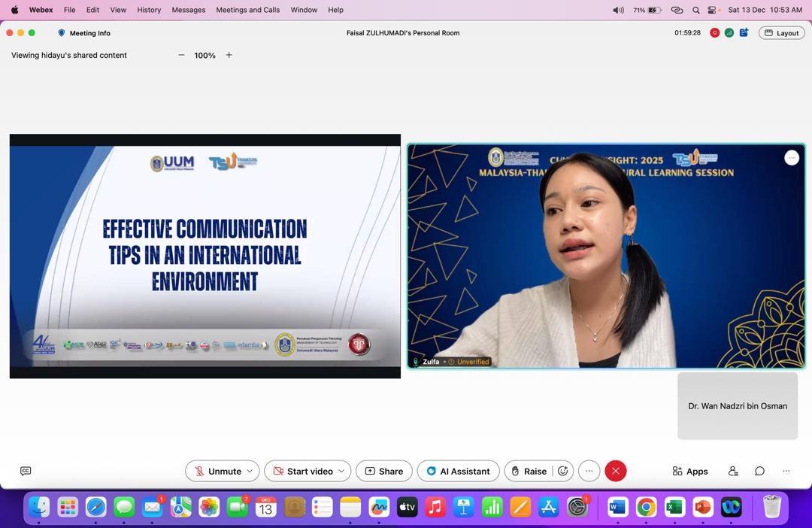Expand video options arrow beside Start video

tap(341, 471)
